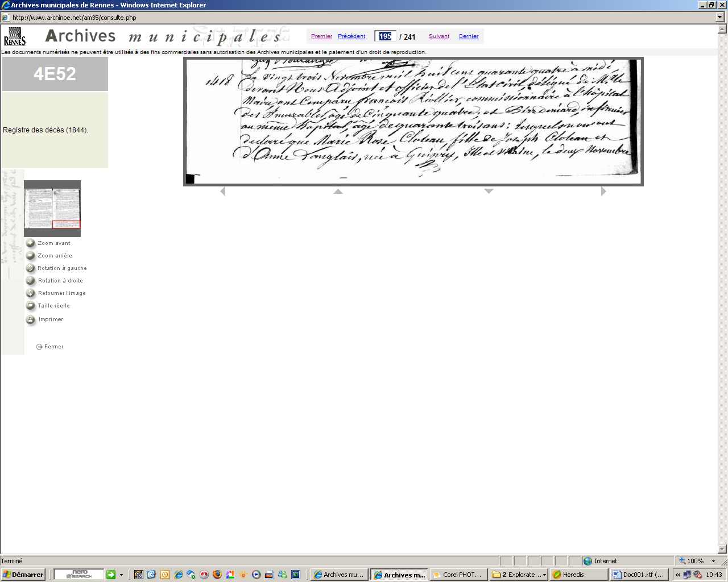Pan document down with down arrow

(x=489, y=192)
